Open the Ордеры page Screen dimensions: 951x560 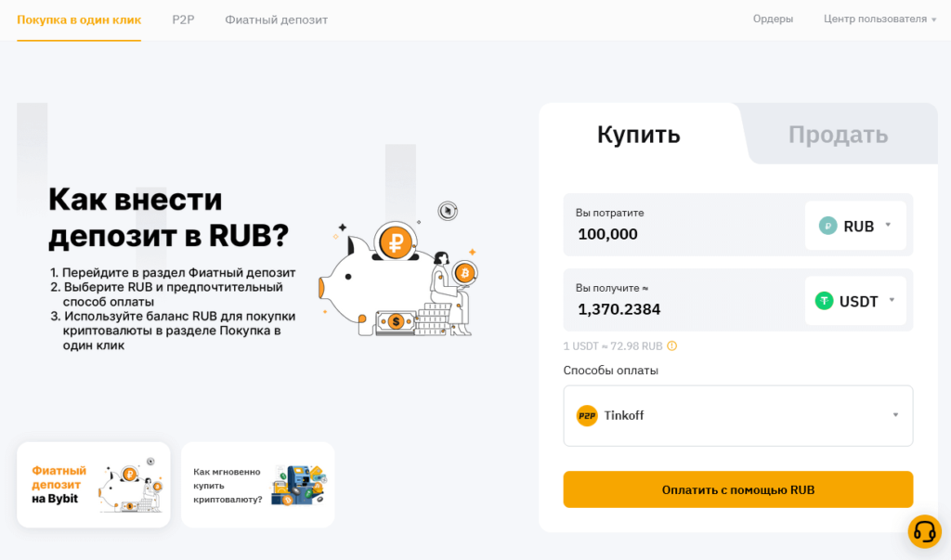click(x=773, y=17)
